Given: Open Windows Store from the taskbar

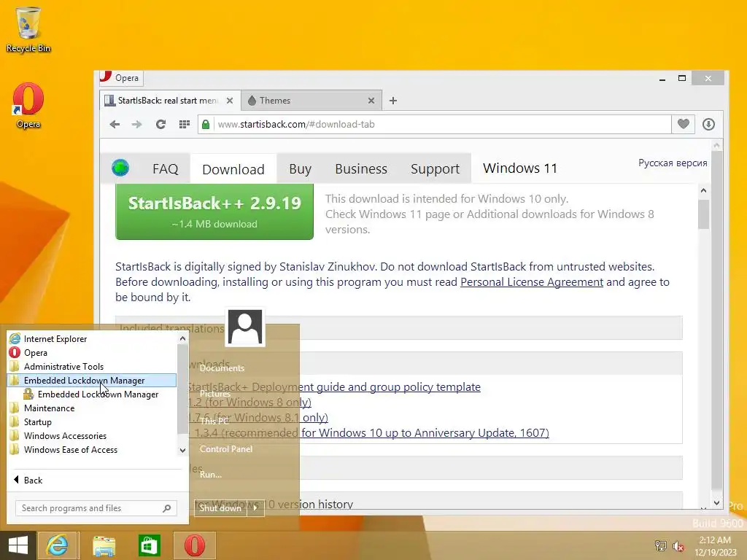Looking at the screenshot, I should pos(149,545).
